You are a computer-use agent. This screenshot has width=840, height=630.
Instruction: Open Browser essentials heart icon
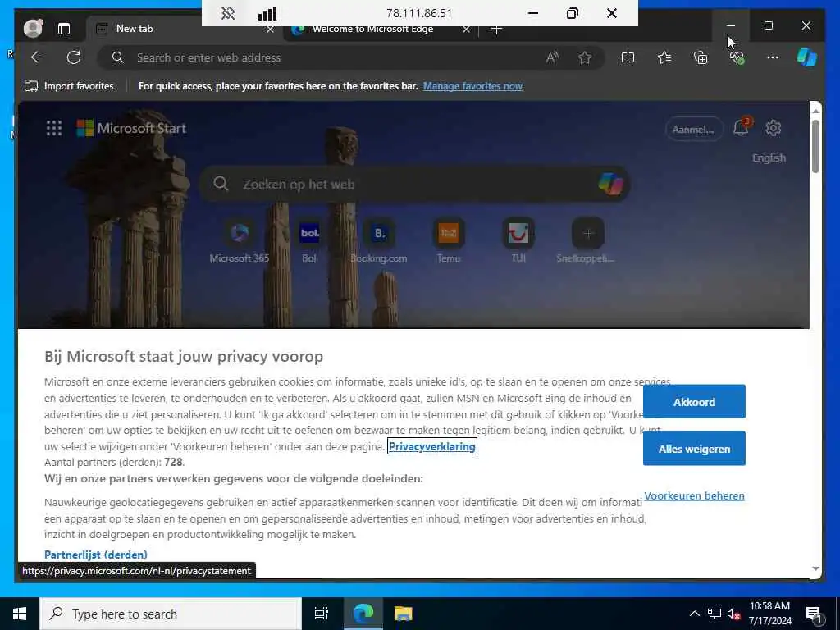[737, 57]
